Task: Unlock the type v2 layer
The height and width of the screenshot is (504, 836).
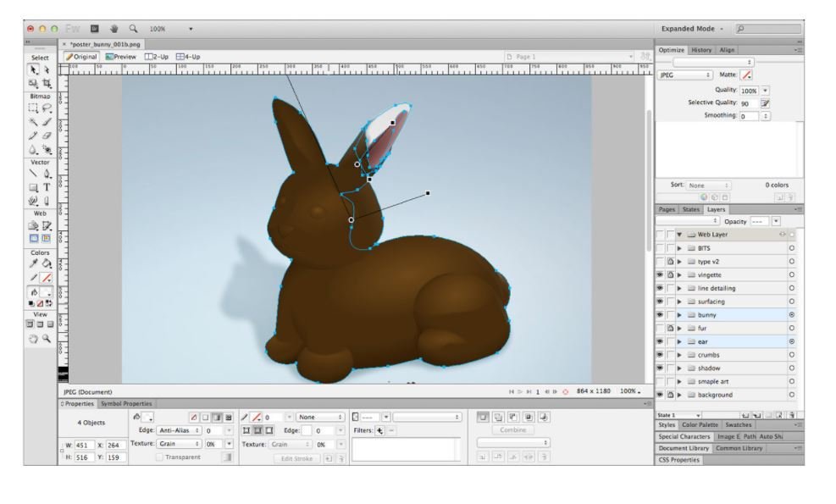Action: click(x=670, y=262)
